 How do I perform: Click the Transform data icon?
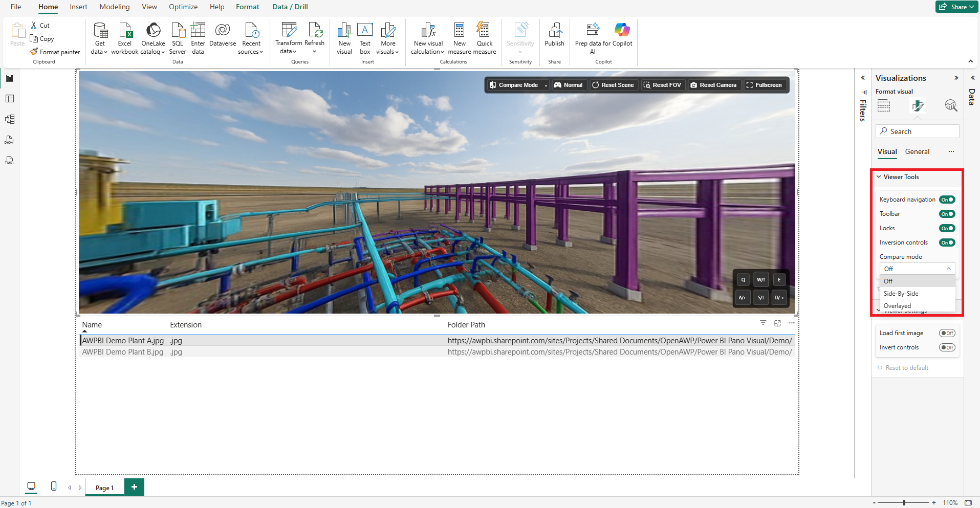point(289,30)
